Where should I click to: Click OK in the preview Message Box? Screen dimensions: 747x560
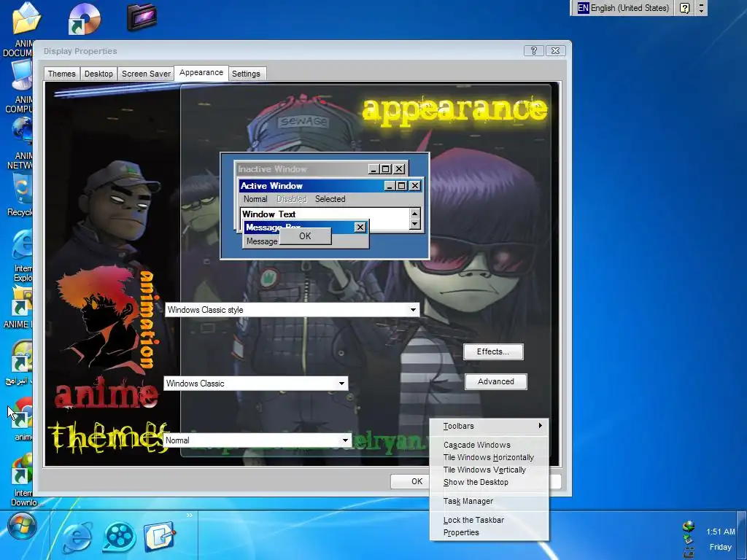(305, 236)
